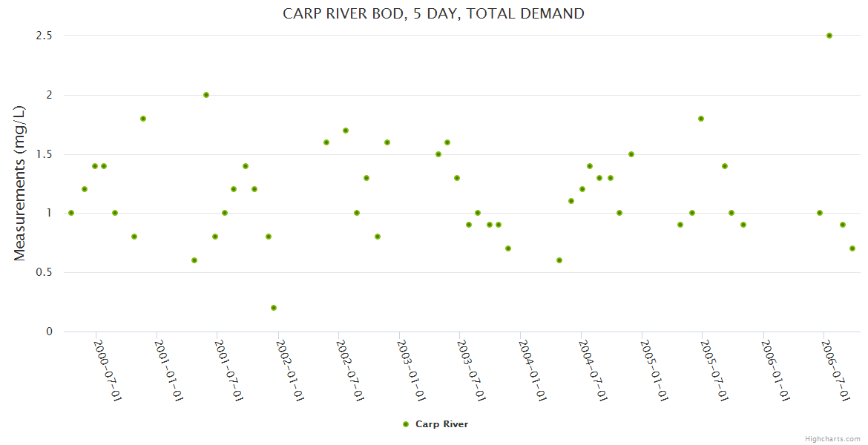Click the 2.5 y-axis tick label

45,36
